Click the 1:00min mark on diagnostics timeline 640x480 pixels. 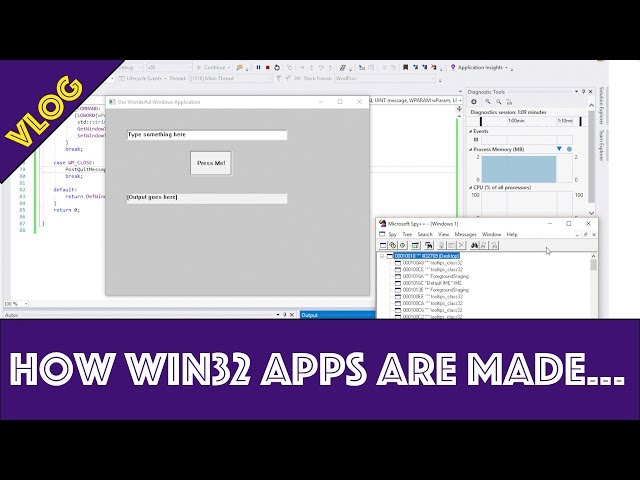(x=516, y=121)
